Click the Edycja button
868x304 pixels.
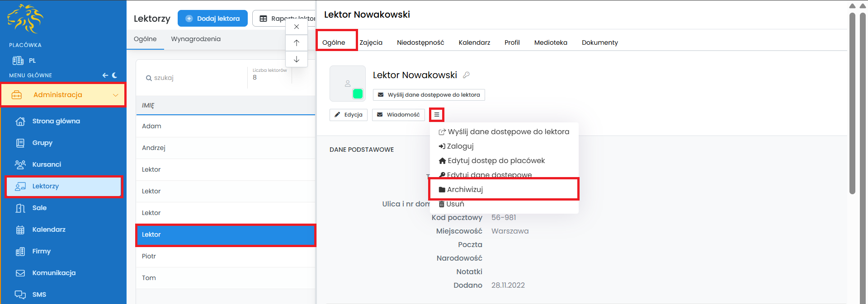pos(349,115)
